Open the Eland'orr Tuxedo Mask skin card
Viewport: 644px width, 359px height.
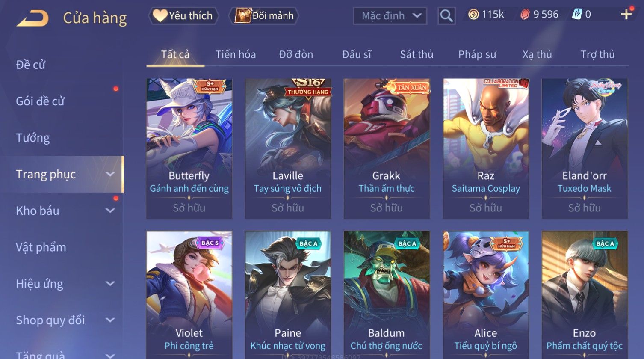point(585,148)
